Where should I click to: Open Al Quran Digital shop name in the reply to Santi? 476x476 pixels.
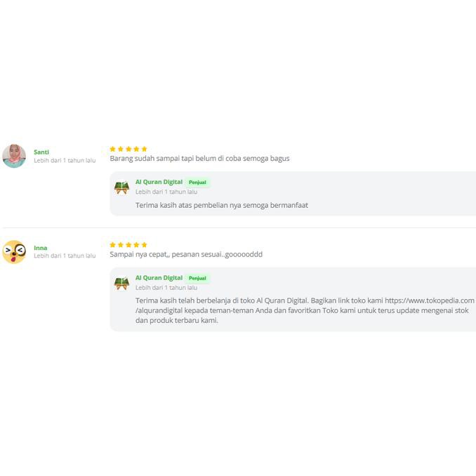pos(159,182)
